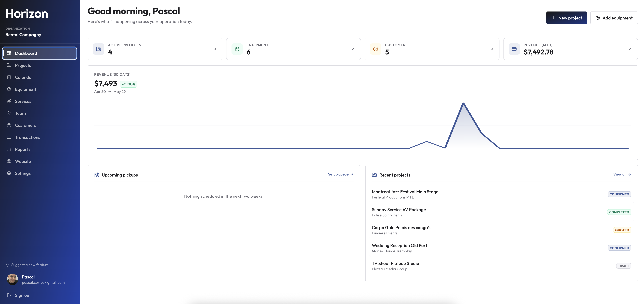Click the Add equipment button
644x304 pixels.
coord(614,18)
